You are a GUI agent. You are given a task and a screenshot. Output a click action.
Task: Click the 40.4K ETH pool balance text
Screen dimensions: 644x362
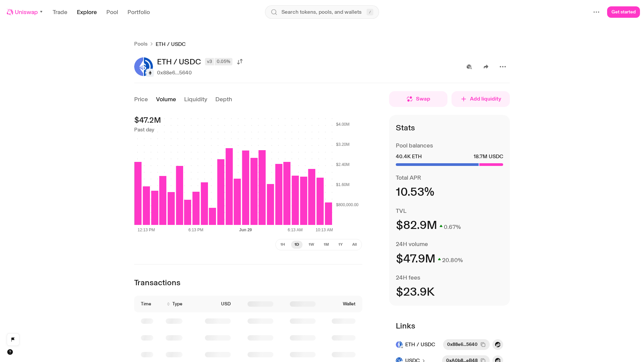(409, 157)
